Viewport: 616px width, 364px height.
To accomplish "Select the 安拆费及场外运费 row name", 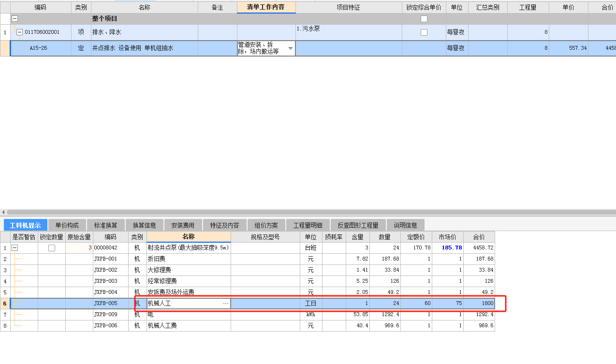I will [189, 292].
